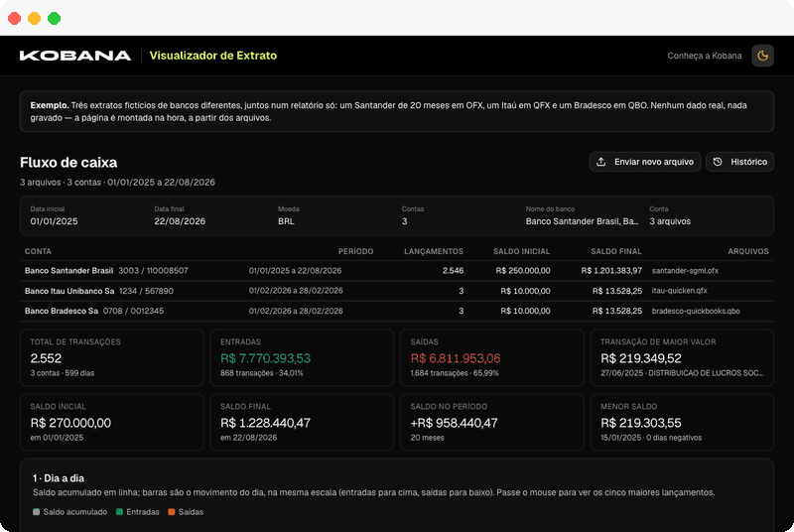
Task: Click the bradesco-quickbooks.qbo file name
Action: click(696, 311)
